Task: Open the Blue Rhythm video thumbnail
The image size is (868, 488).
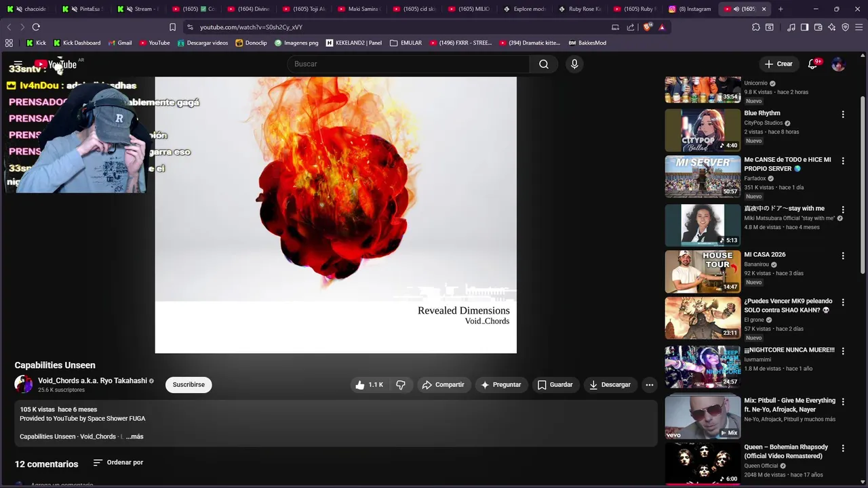Action: pyautogui.click(x=703, y=130)
